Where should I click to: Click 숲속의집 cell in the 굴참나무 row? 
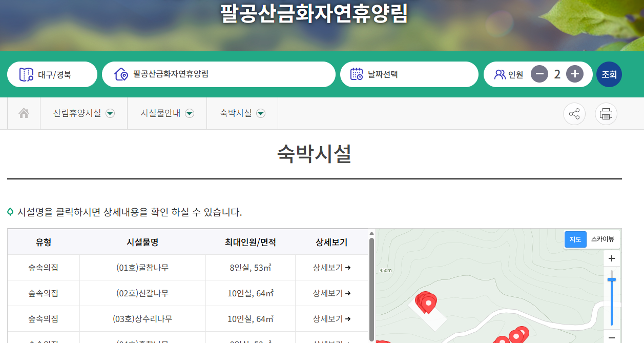(44, 268)
